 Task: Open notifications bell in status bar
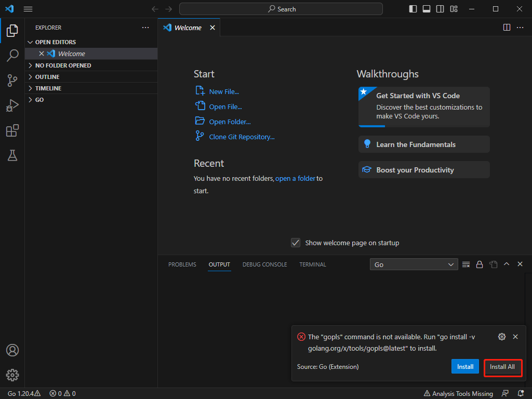(521, 394)
